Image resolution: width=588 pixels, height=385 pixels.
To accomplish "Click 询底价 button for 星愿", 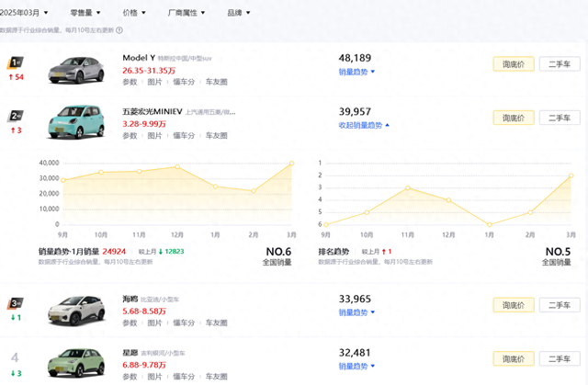I will pos(514,359).
